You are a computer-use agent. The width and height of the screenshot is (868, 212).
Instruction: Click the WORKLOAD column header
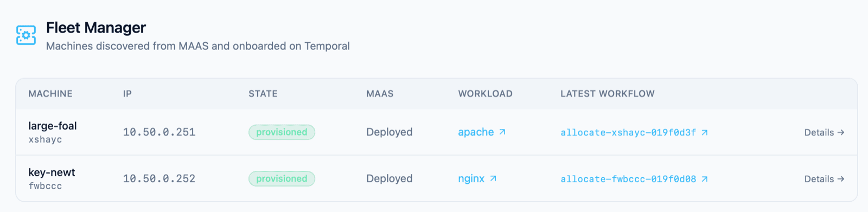[485, 94]
